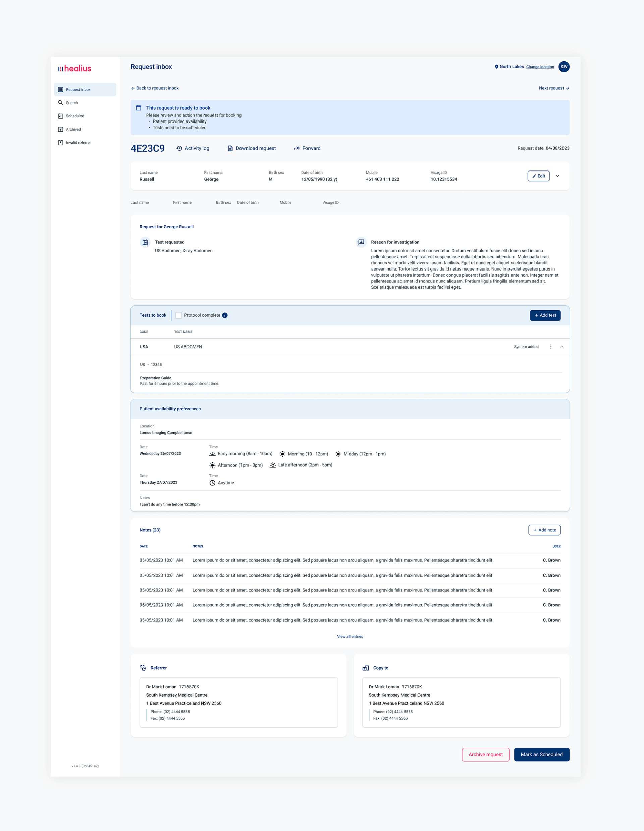
Task: Click the Request inbox sidebar icon
Action: point(60,89)
